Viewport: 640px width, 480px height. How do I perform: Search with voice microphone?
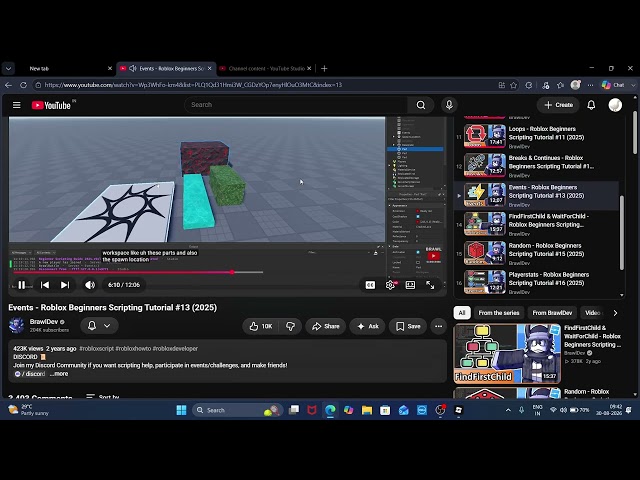tap(449, 105)
